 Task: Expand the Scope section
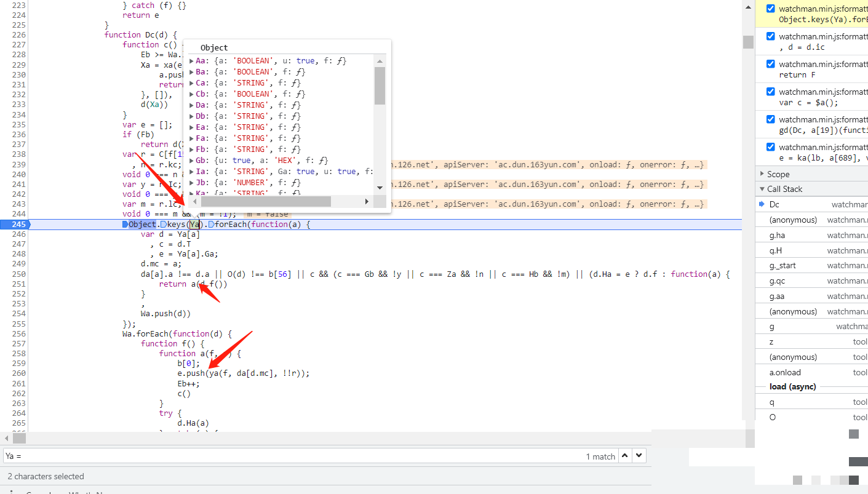[x=778, y=174]
